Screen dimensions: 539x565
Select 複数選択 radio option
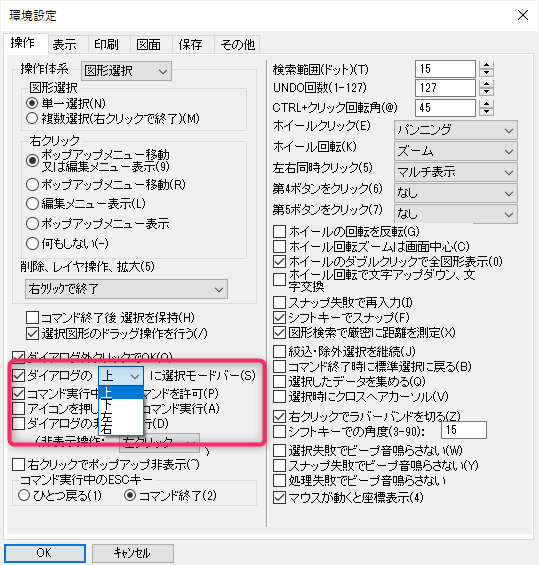113,118
